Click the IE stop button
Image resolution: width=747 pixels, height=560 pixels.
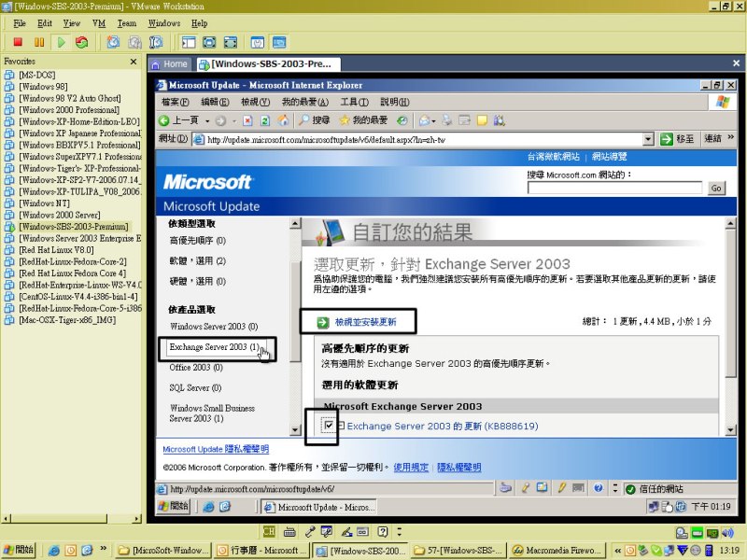point(247,120)
